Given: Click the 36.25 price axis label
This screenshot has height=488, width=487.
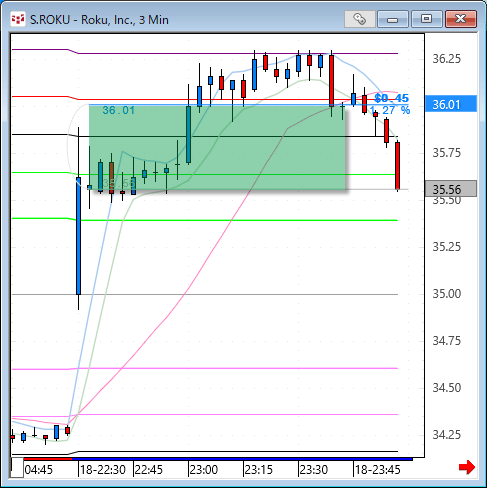Looking at the screenshot, I should point(446,59).
